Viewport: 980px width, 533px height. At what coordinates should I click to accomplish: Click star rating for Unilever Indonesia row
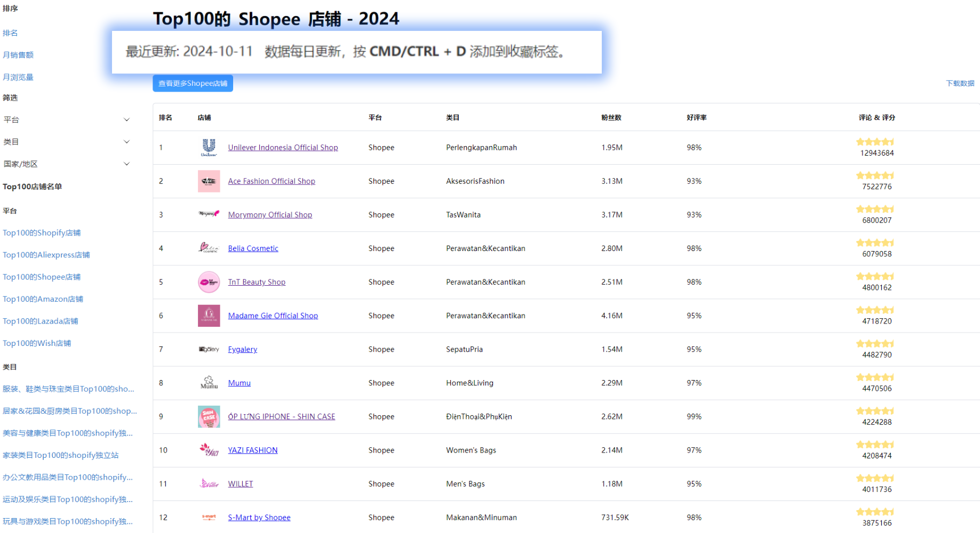click(875, 142)
